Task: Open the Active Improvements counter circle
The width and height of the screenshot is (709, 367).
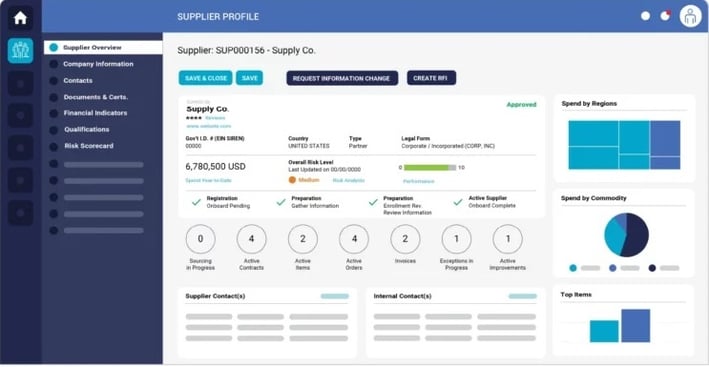Action: 508,239
